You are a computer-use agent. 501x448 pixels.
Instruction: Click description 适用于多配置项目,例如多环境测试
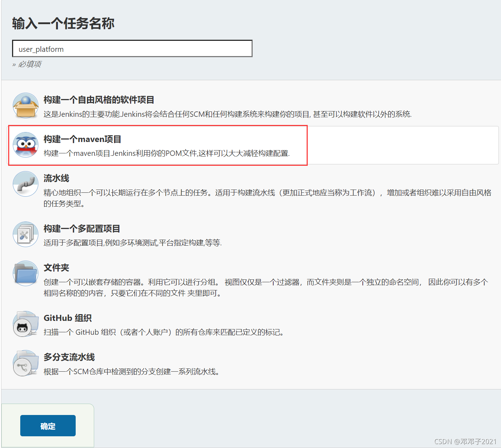point(133,243)
